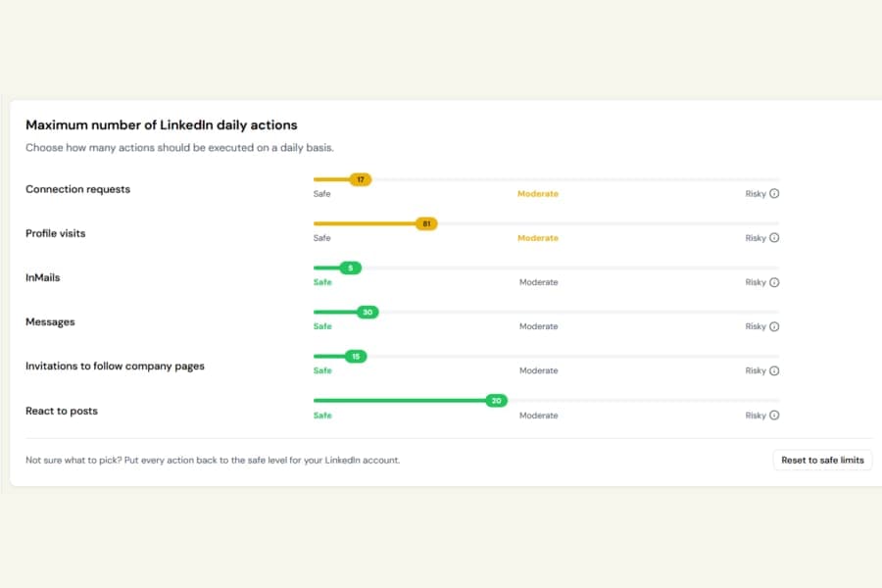Click Invitations to follow company pages label
The image size is (882, 588).
(115, 367)
